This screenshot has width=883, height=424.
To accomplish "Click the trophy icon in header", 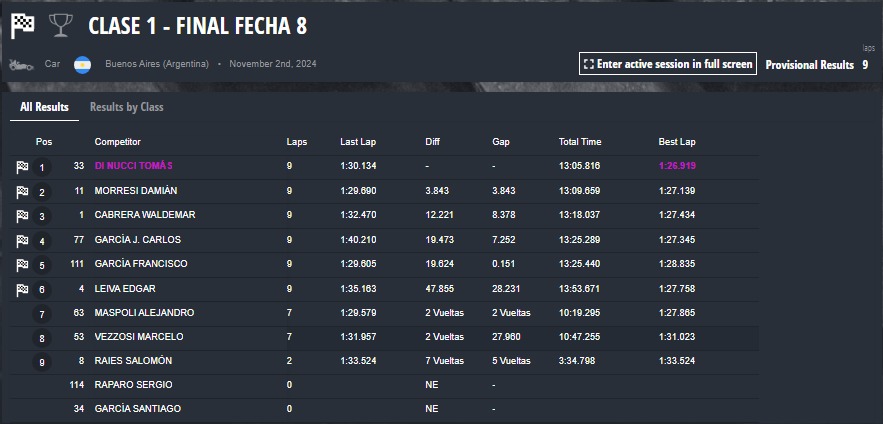I will click(60, 26).
